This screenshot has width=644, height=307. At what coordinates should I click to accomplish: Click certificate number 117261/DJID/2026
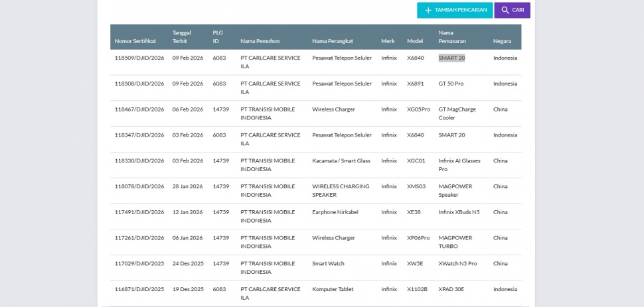point(139,238)
